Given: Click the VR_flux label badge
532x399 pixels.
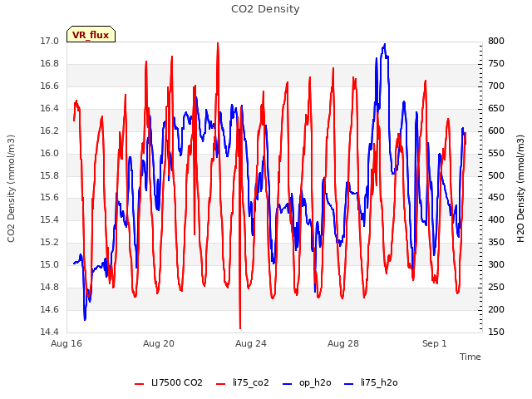Looking at the screenshot, I should pyautogui.click(x=91, y=34).
